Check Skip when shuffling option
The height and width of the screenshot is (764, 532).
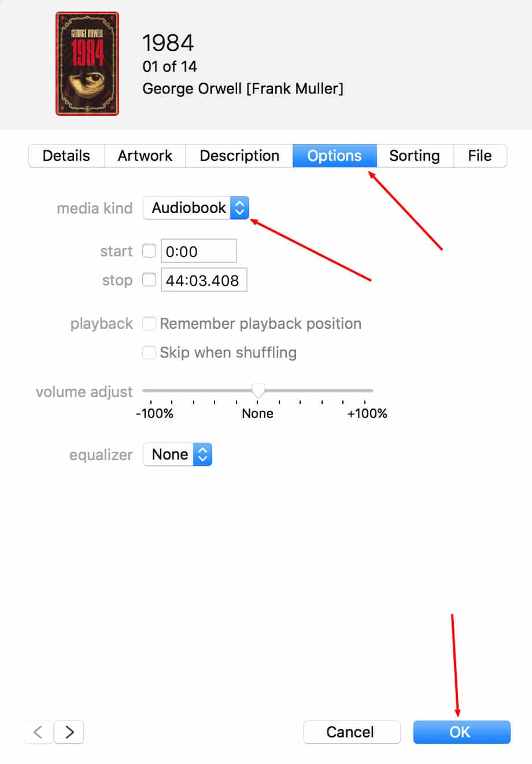click(149, 352)
